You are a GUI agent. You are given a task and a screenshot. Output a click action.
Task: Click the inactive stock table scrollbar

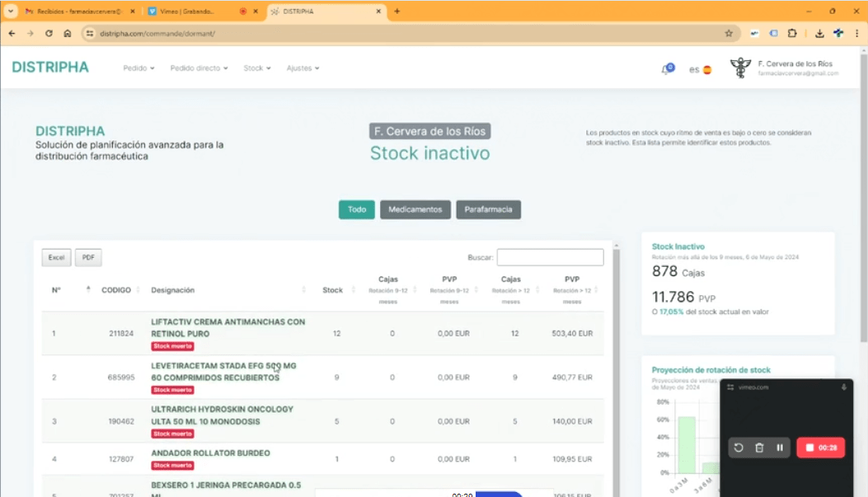(x=616, y=371)
